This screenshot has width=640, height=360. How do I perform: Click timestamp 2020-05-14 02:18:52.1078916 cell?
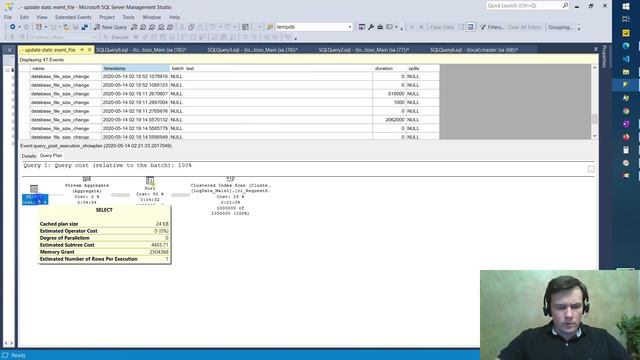tap(135, 76)
